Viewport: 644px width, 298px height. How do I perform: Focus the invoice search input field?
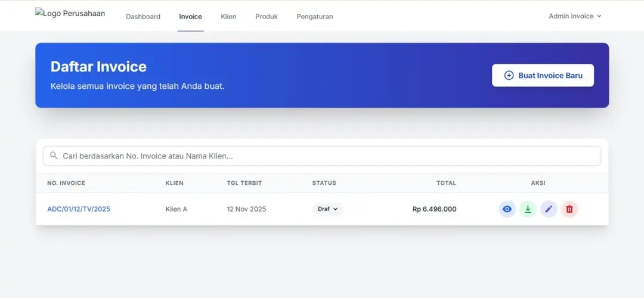(x=322, y=156)
